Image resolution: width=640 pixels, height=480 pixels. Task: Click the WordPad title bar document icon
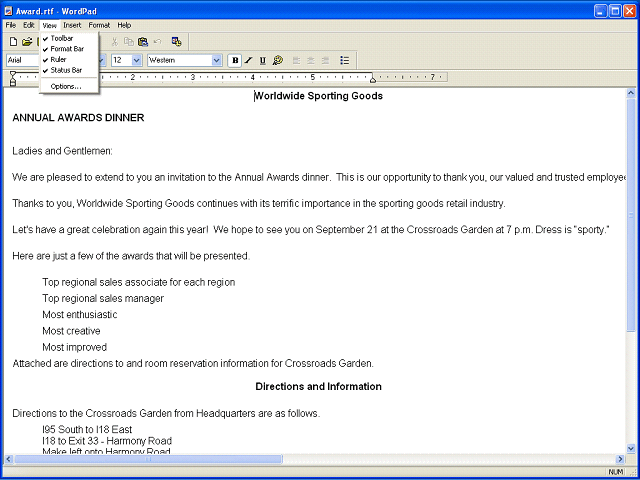8,11
